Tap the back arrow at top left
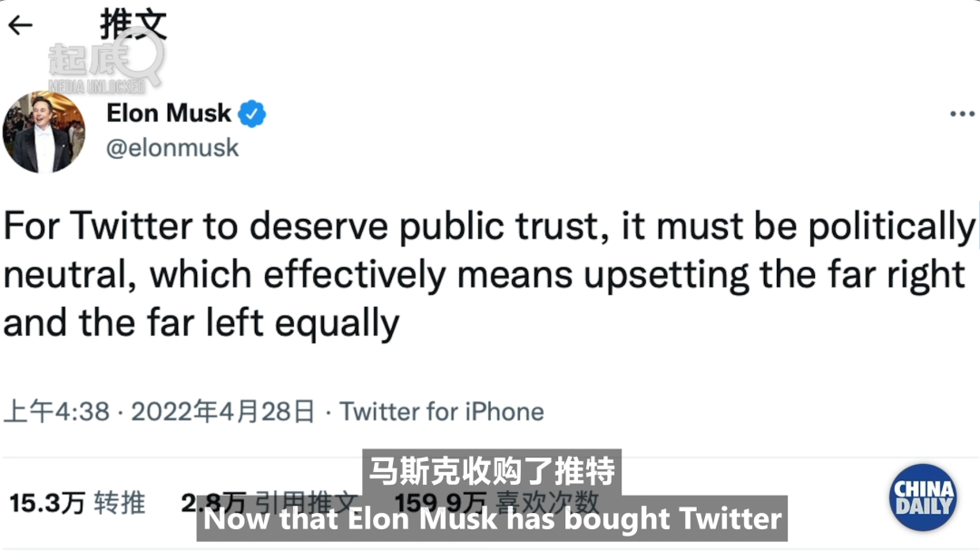Screen dimensions: 980x552 tap(19, 25)
